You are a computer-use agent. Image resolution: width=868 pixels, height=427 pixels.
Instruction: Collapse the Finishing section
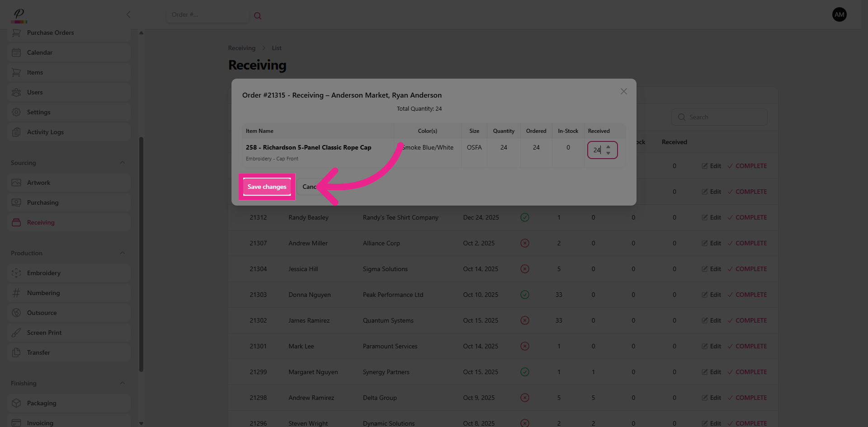pos(123,383)
